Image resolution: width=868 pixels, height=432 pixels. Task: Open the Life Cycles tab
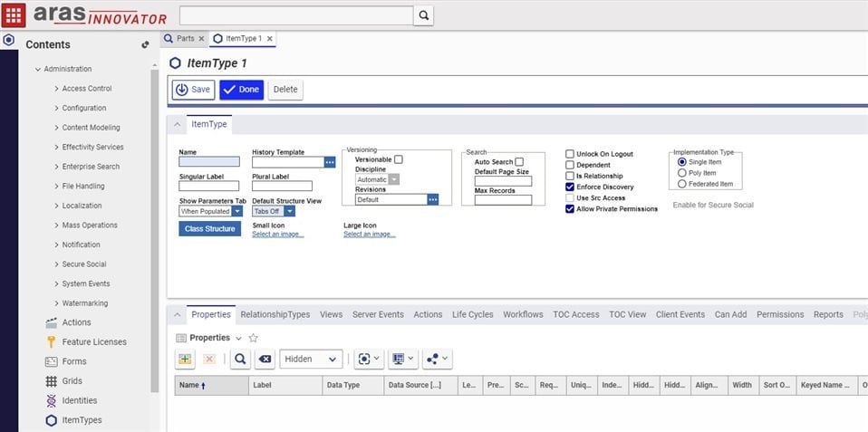(472, 314)
